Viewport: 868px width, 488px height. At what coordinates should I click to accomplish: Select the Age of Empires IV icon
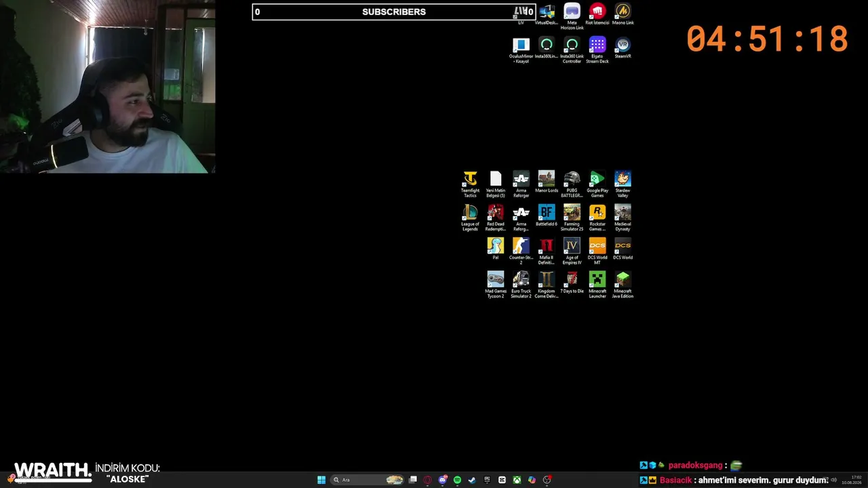point(572,251)
